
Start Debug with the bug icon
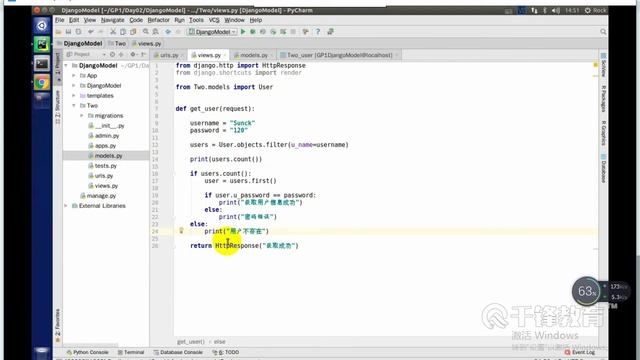pyautogui.click(x=253, y=32)
